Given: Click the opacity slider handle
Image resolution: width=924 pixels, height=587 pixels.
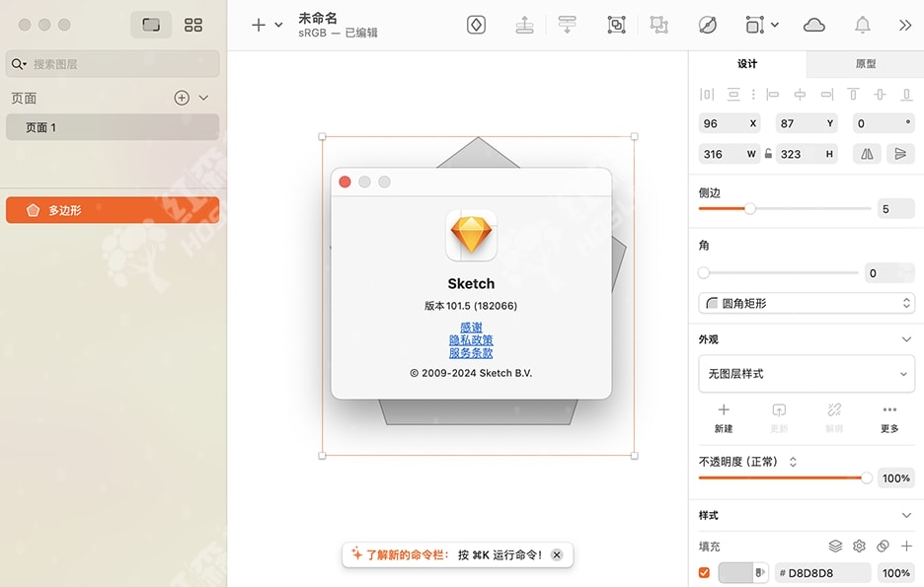Looking at the screenshot, I should click(866, 478).
